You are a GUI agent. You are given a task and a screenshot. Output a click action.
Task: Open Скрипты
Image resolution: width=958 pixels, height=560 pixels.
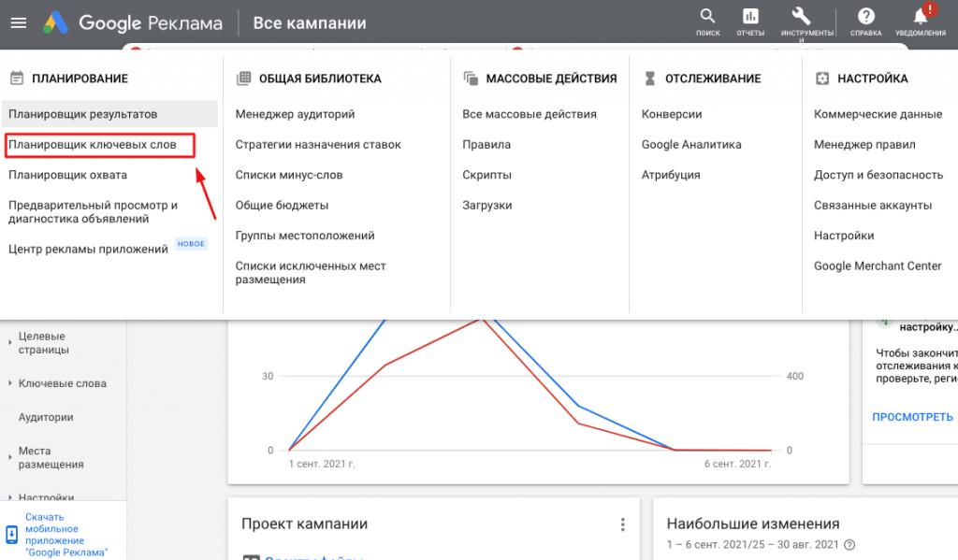click(486, 175)
